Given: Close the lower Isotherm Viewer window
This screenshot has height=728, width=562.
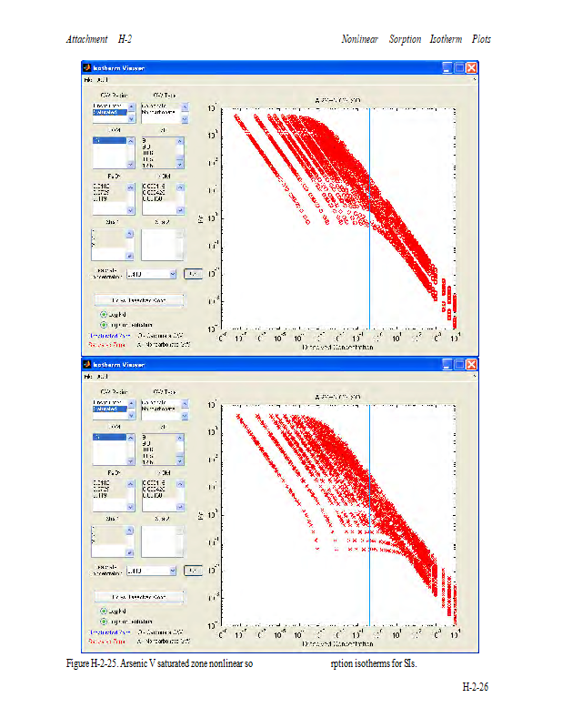Looking at the screenshot, I should [x=472, y=364].
